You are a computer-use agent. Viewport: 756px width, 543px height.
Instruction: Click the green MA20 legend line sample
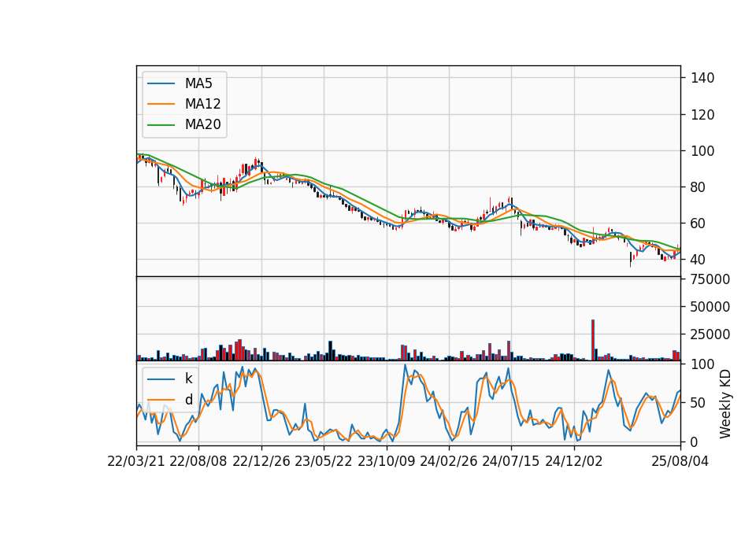(x=161, y=125)
